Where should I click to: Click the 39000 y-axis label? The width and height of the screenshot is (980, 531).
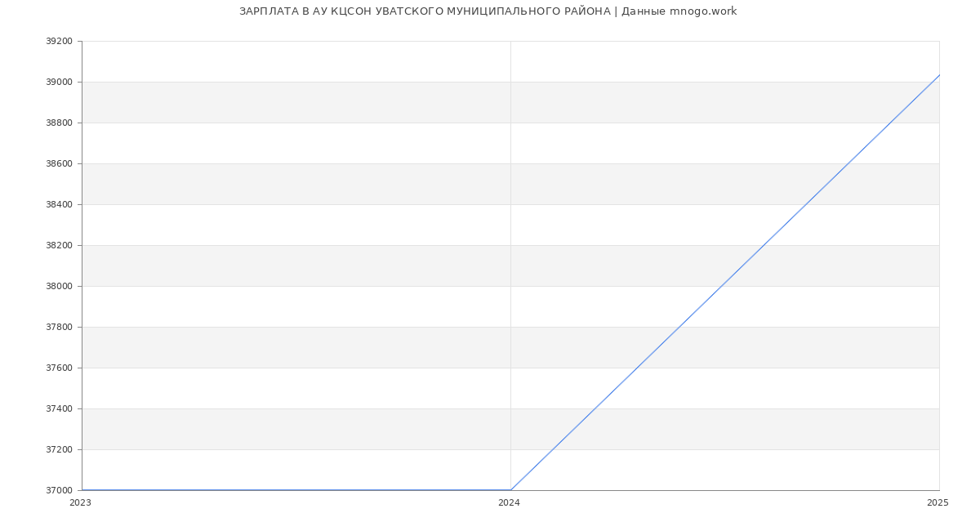[x=60, y=82]
